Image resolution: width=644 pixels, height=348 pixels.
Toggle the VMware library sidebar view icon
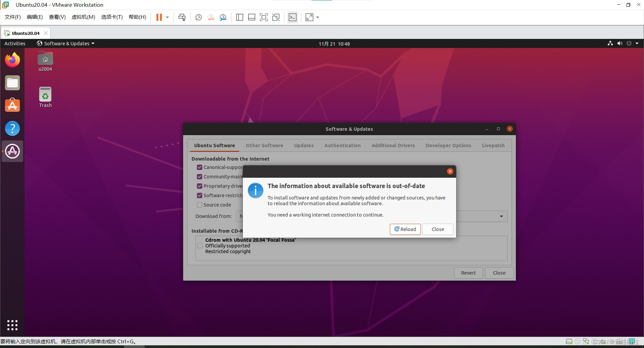pyautogui.click(x=239, y=17)
